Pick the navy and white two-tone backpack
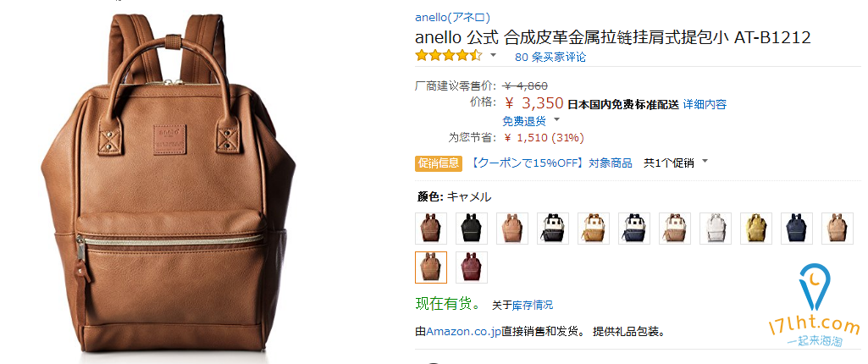This screenshot has width=868, height=364. [634, 228]
